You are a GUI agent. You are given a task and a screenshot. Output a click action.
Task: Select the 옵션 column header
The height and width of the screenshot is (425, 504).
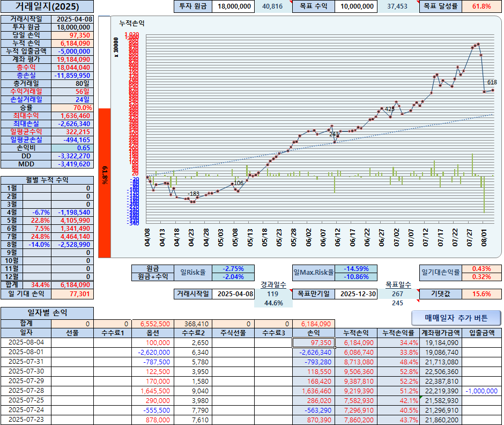pyautogui.click(x=153, y=333)
